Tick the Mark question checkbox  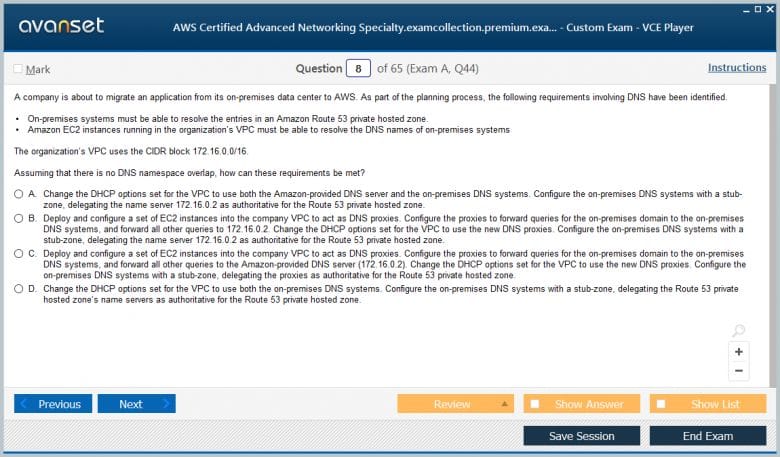18,69
